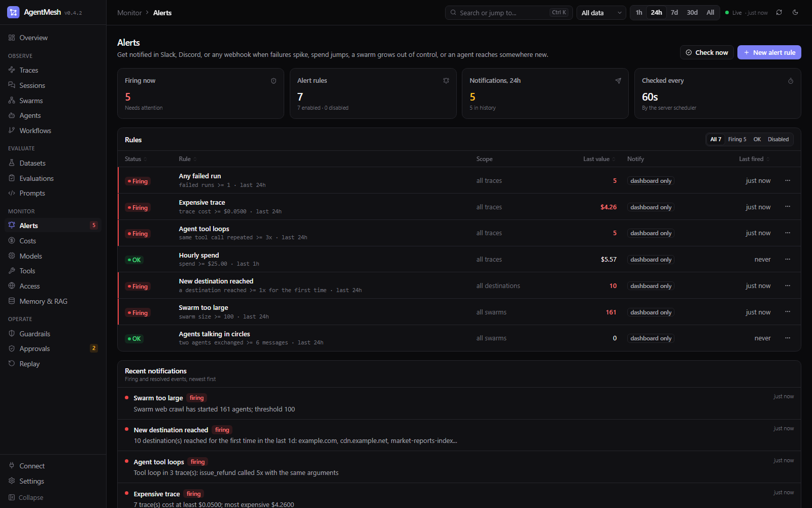Toggle the Live auto-refresh indicator
The height and width of the screenshot is (508, 812).
pyautogui.click(x=746, y=13)
